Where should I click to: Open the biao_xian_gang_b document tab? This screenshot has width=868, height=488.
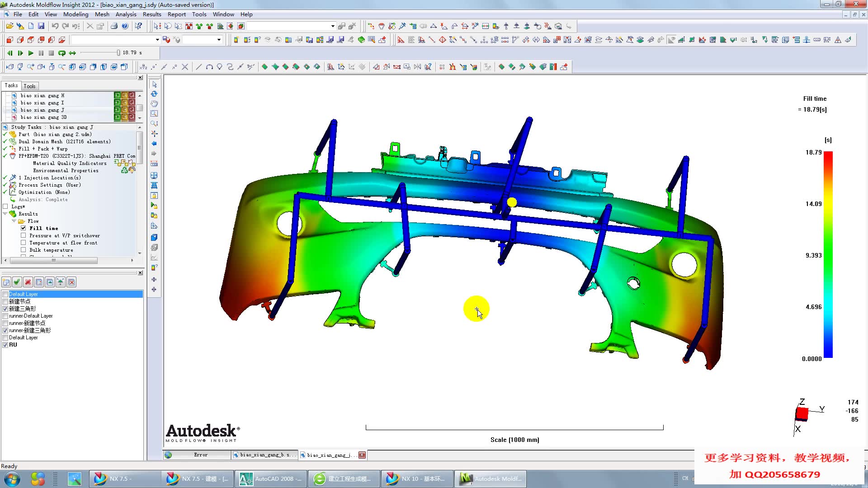(264, 455)
